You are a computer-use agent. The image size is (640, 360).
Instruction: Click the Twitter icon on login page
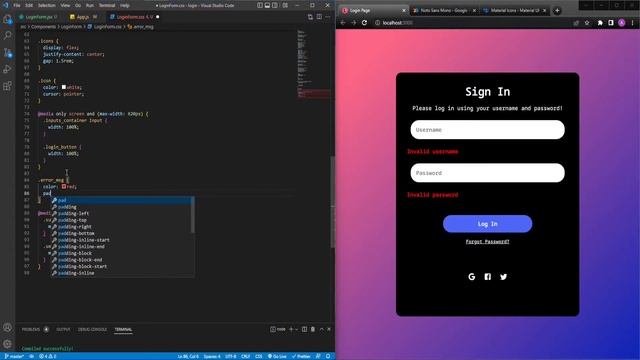point(503,277)
